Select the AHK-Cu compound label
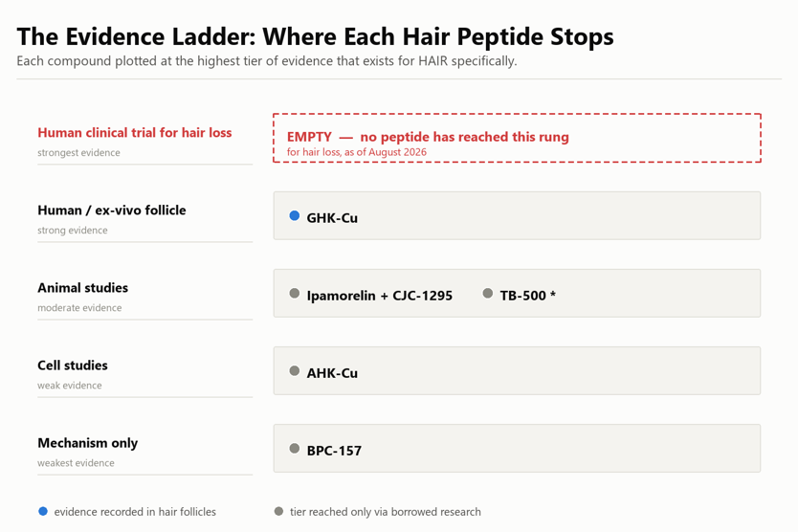 [x=332, y=373]
